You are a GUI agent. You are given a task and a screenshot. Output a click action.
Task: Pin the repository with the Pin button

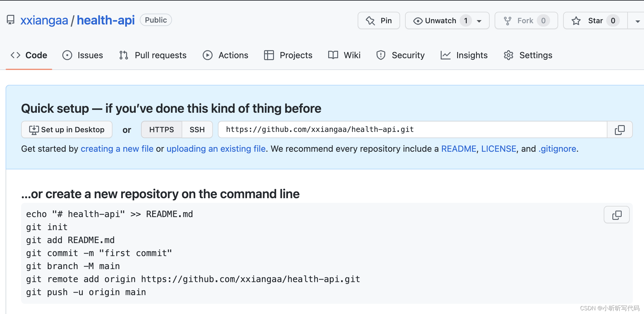pyautogui.click(x=379, y=21)
